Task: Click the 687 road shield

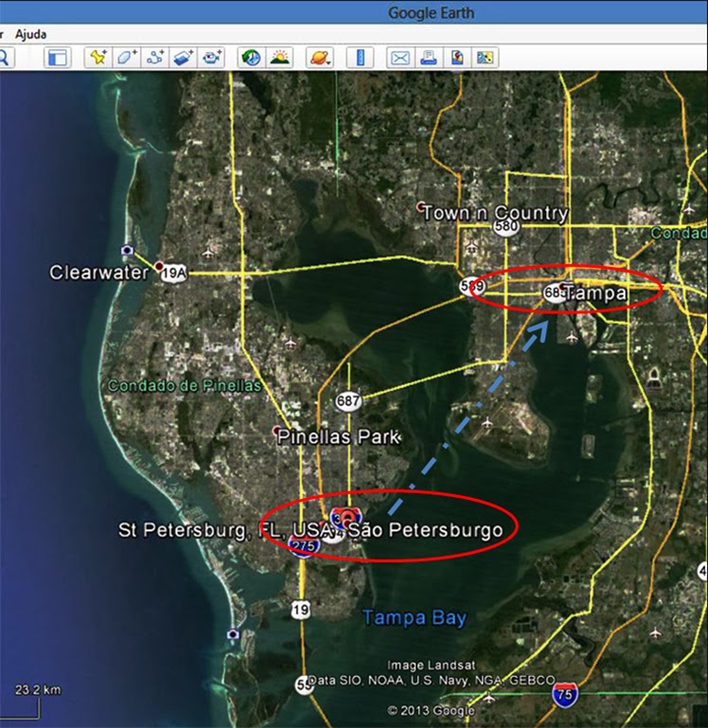Action: click(x=348, y=400)
